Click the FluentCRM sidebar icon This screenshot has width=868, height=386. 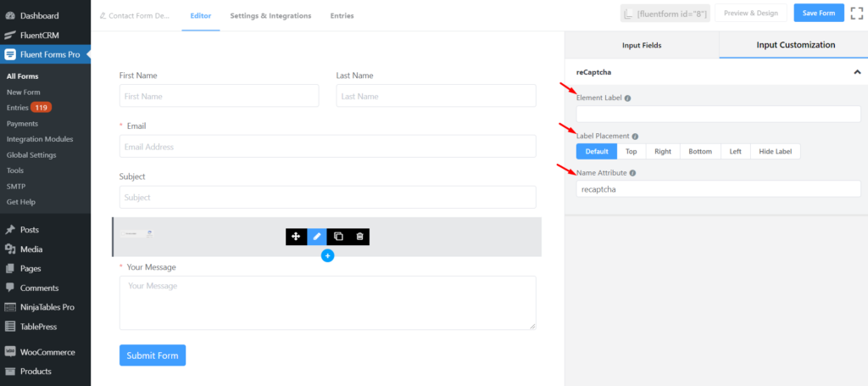[10, 36]
